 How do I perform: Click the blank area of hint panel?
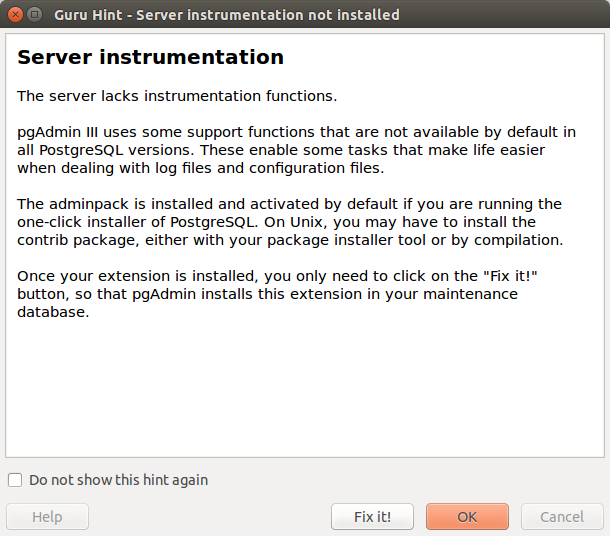point(305,389)
